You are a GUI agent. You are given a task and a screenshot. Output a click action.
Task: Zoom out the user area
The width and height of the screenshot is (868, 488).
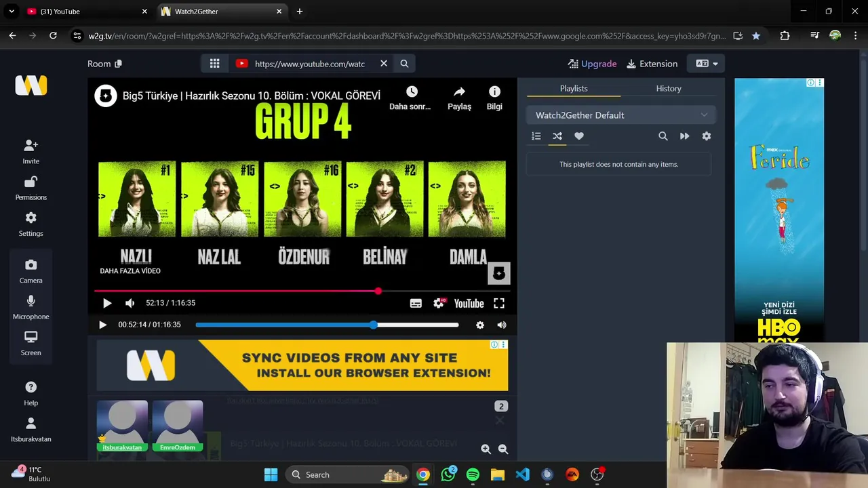tap(503, 449)
